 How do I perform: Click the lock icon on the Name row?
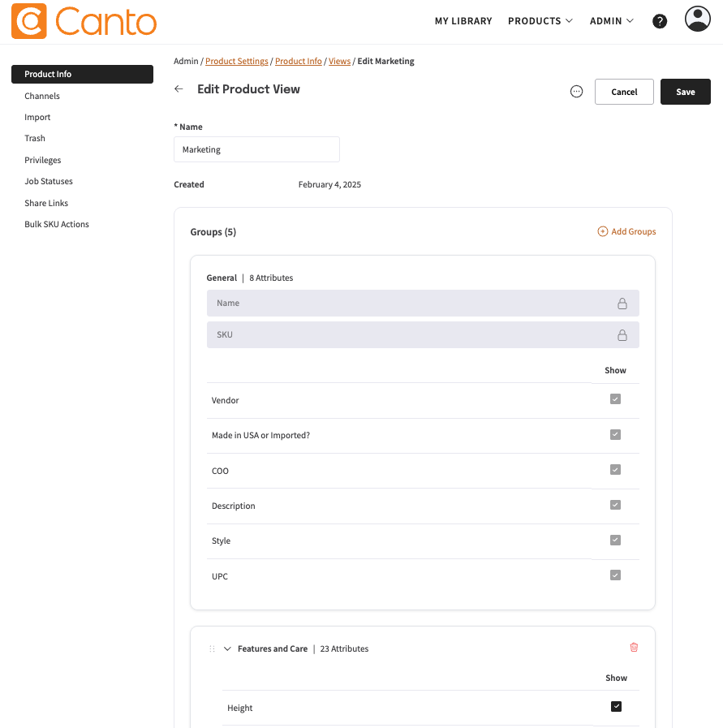coord(622,304)
